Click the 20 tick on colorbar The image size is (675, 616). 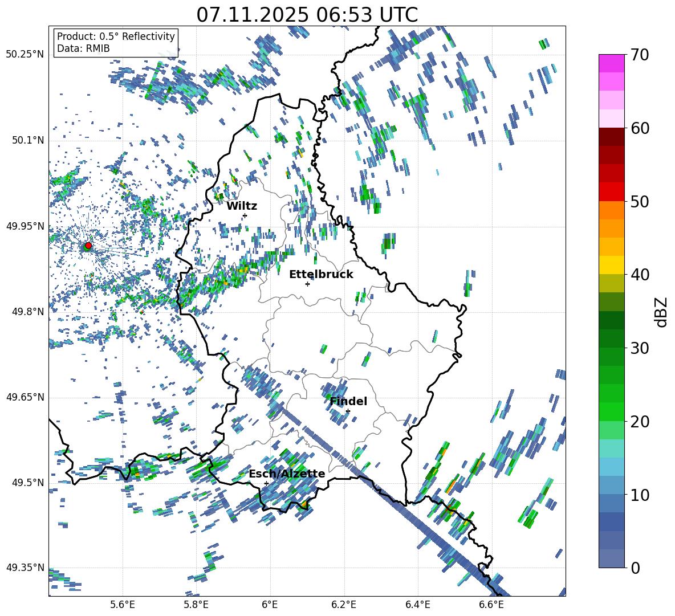point(640,421)
